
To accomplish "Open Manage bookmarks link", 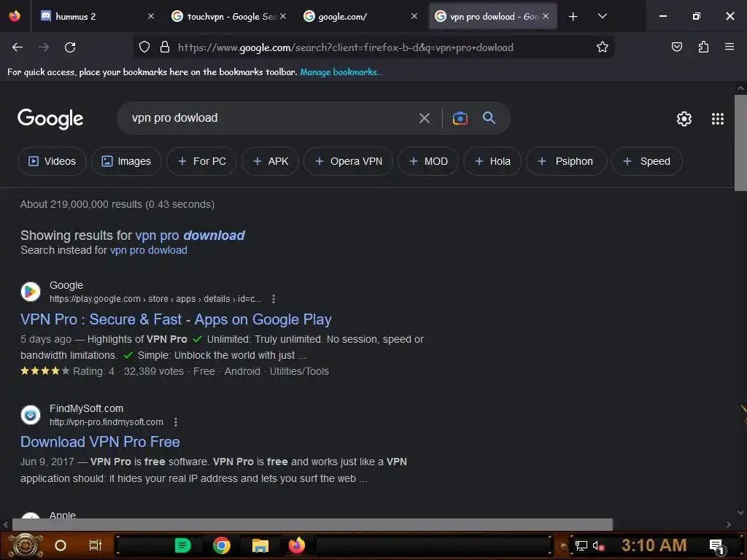I will pyautogui.click(x=341, y=72).
